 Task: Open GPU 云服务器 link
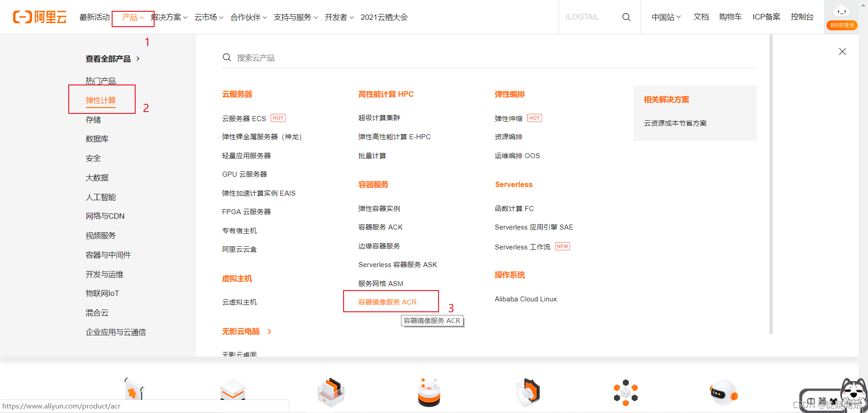(x=245, y=174)
